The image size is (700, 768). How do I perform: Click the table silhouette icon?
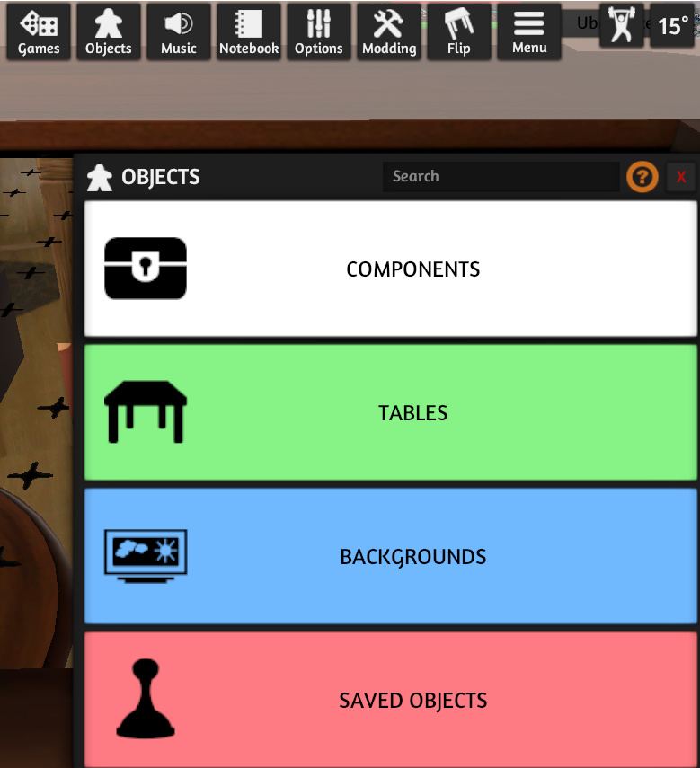[x=146, y=412]
